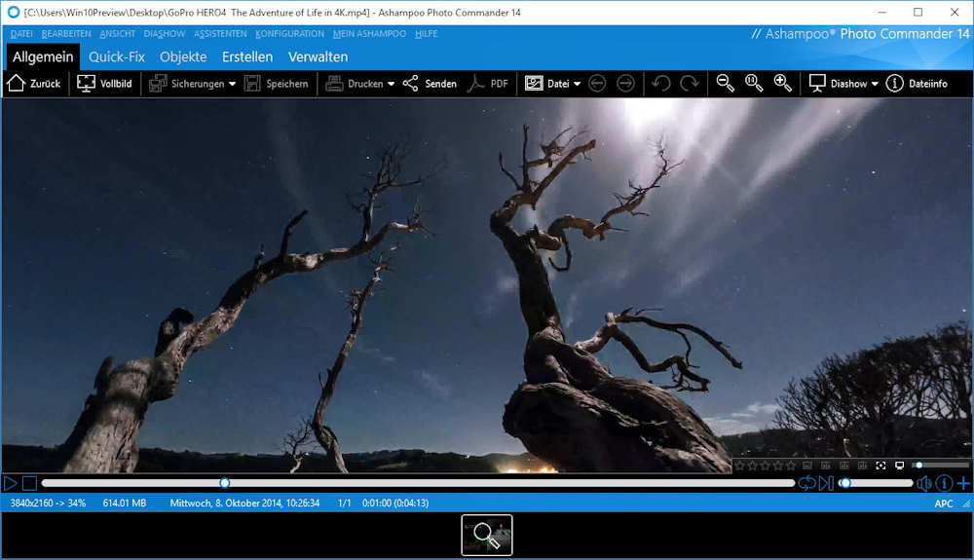Image resolution: width=974 pixels, height=560 pixels.
Task: Open Dateiinfo file information
Action: pos(917,84)
